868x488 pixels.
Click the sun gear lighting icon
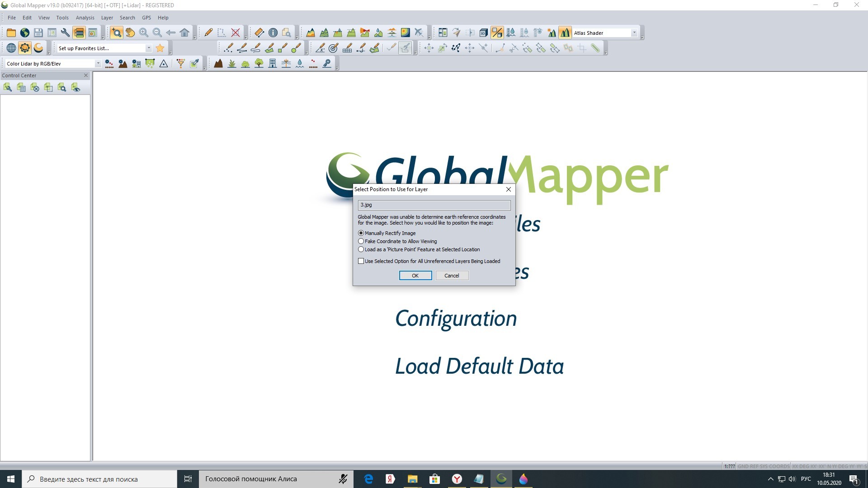[x=25, y=48]
